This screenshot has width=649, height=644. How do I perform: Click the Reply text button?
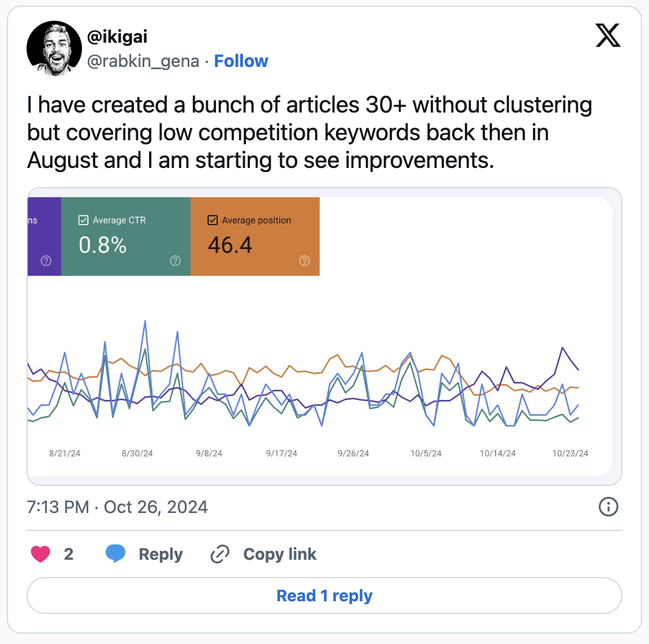coord(161,554)
